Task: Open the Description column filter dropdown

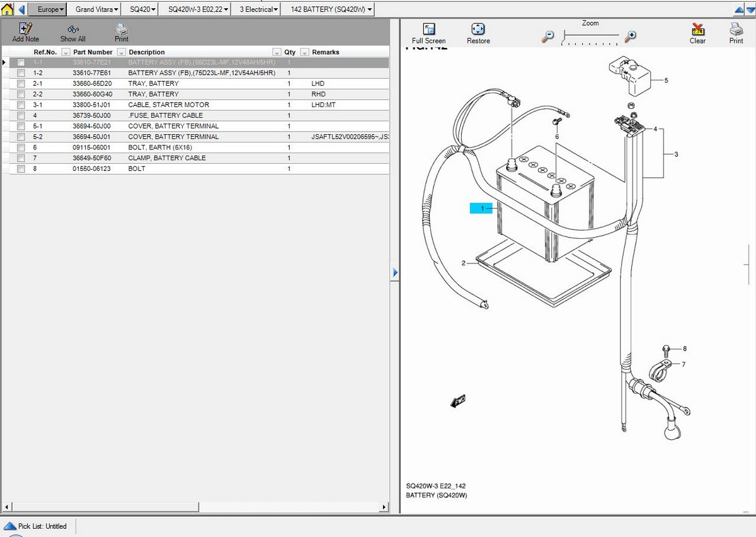Action: pyautogui.click(x=277, y=52)
